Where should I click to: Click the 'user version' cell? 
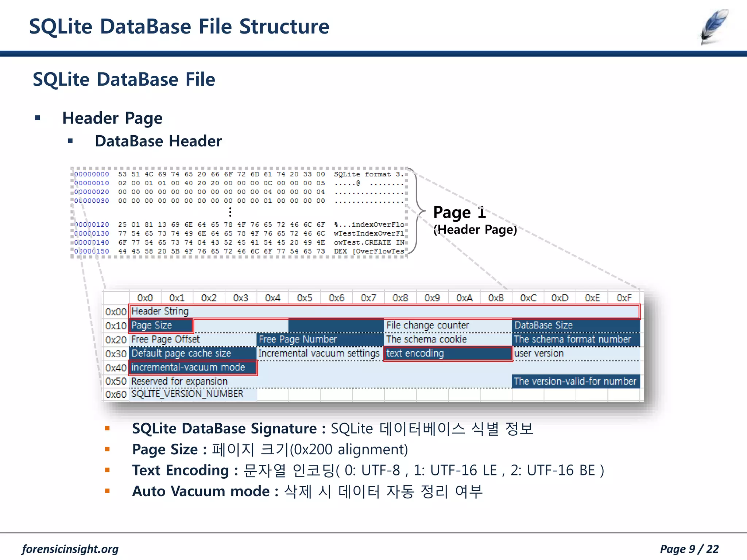pos(576,353)
